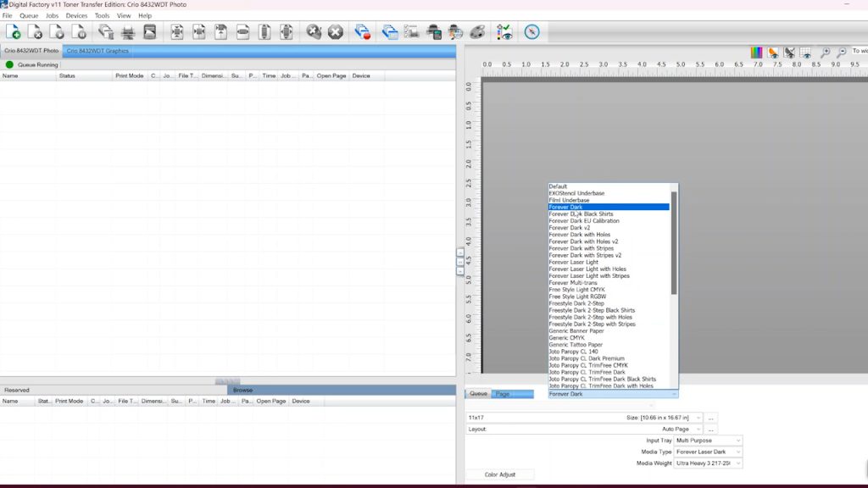Viewport: 868px width, 488px height.
Task: Click the grid with eye icon
Action: click(x=805, y=53)
